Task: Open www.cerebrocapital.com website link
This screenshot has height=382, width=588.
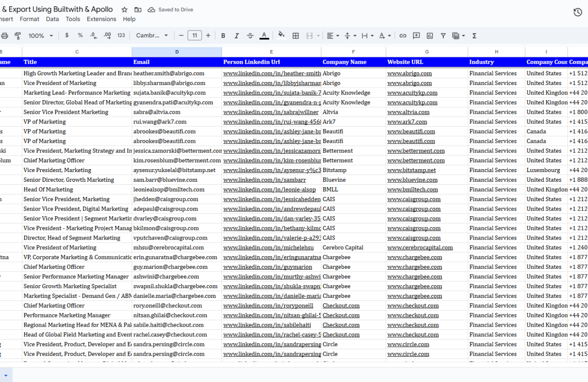Action: click(x=420, y=247)
